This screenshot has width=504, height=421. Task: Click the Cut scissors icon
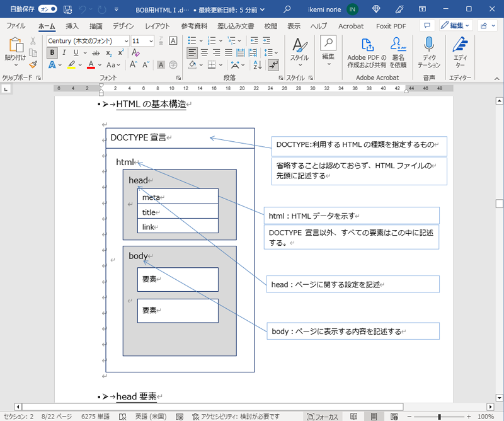[33, 41]
